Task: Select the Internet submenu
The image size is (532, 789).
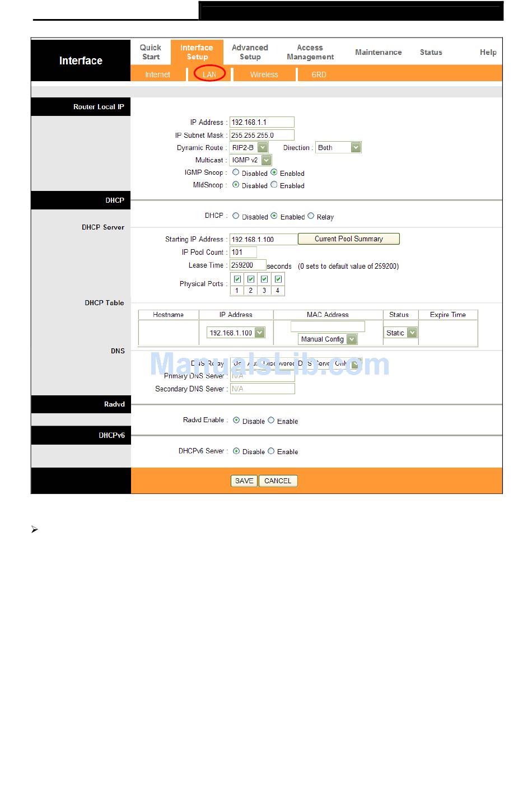Action: pos(157,74)
